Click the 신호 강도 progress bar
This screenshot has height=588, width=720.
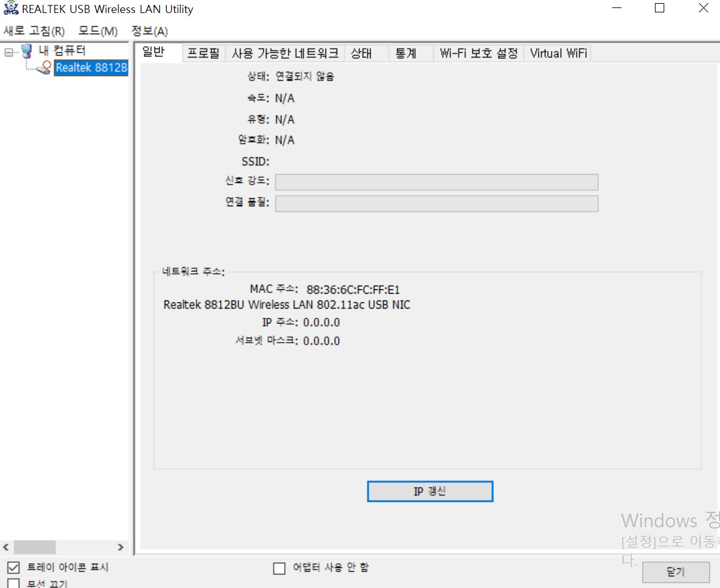tap(436, 182)
